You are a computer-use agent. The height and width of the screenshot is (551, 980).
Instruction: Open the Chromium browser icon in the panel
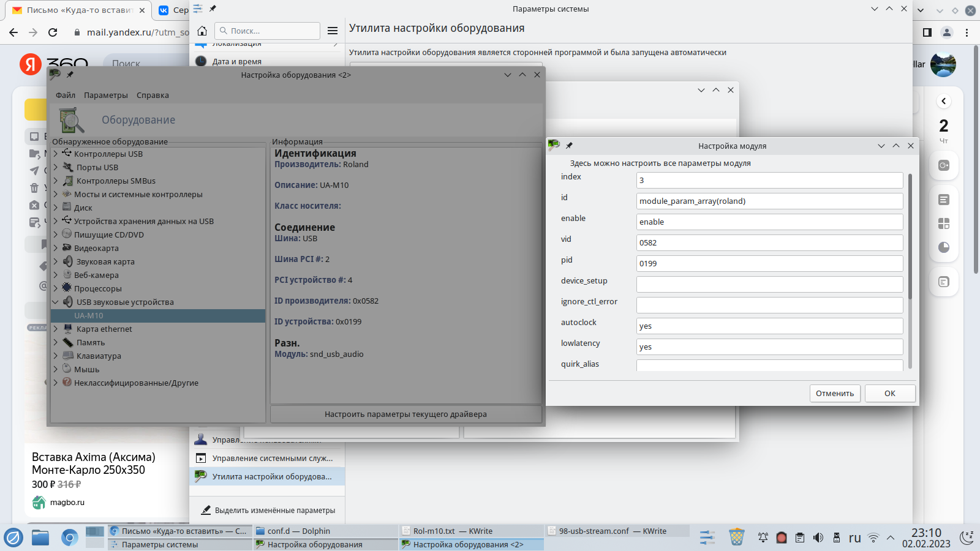[70, 538]
